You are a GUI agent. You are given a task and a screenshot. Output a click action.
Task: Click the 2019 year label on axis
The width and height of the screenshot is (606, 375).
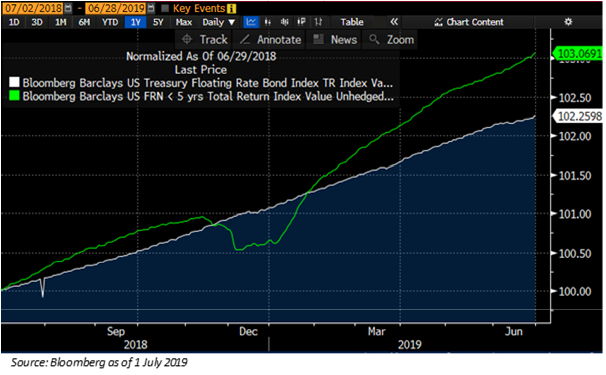pyautogui.click(x=410, y=344)
